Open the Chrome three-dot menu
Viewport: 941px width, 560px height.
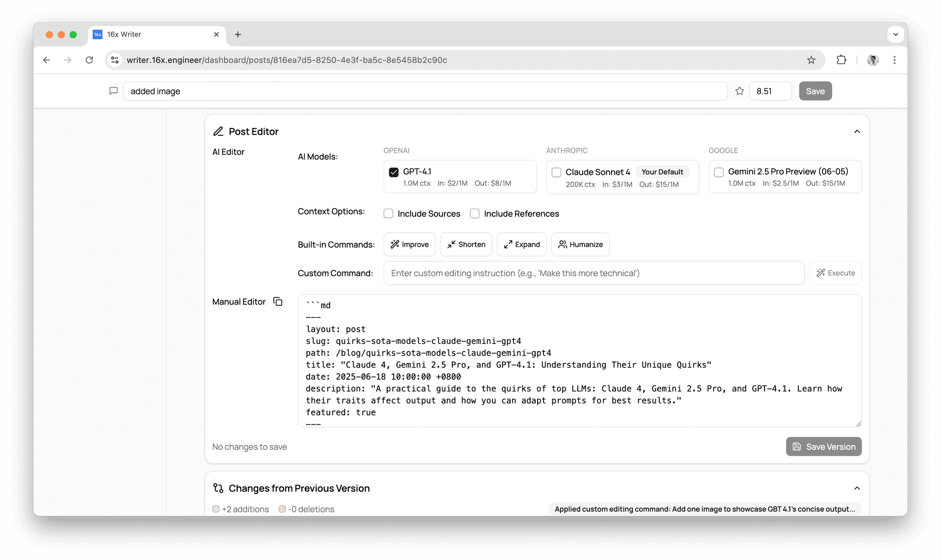894,60
